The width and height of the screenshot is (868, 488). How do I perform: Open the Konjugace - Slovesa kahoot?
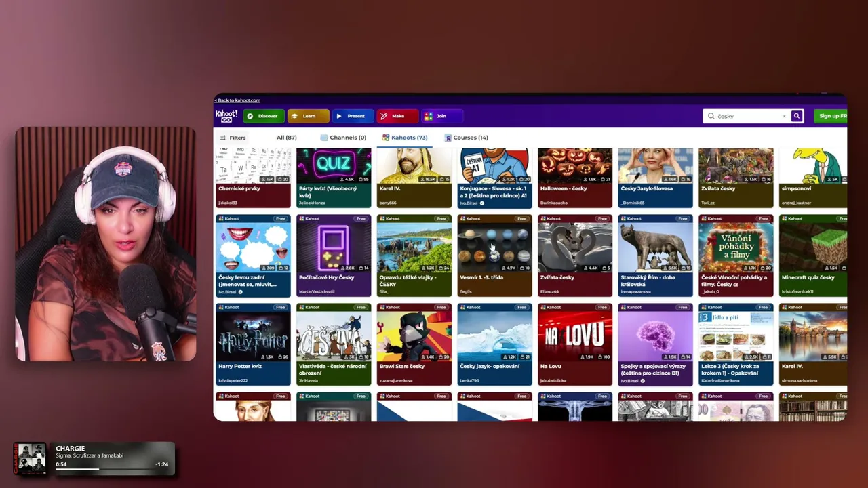(x=494, y=178)
